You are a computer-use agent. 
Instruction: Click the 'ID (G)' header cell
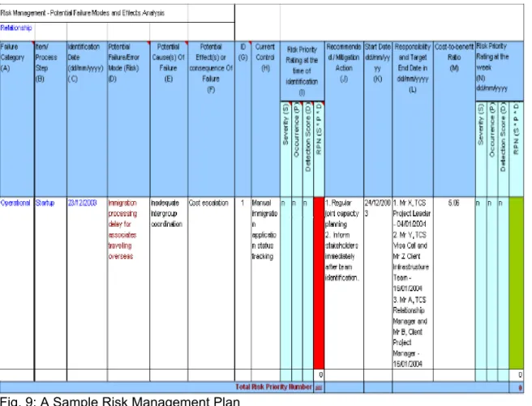(x=243, y=118)
